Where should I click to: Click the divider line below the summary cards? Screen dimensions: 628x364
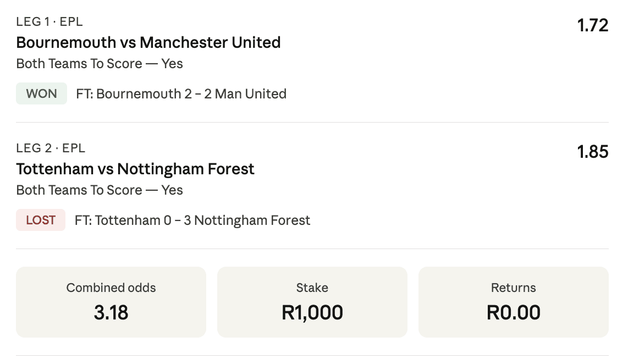click(312, 356)
